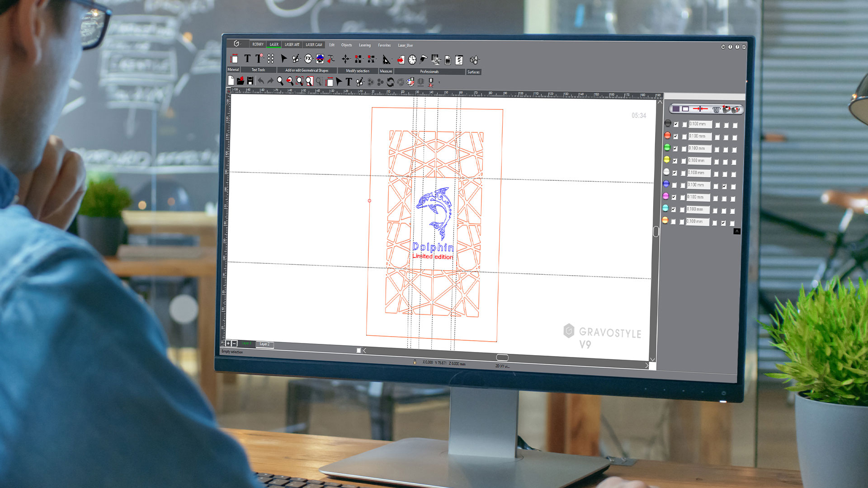This screenshot has height=488, width=868.
Task: Click the plus add layer button
Action: [x=228, y=343]
